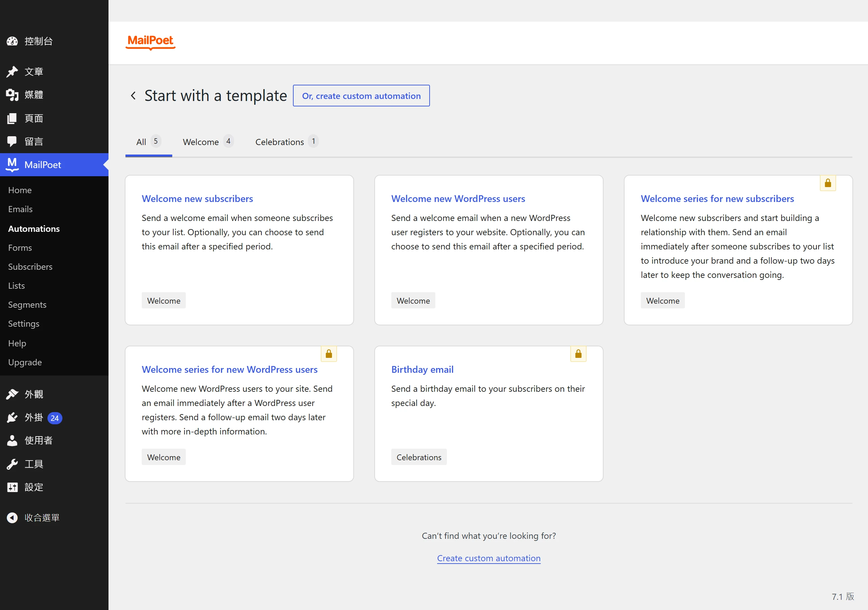Image resolution: width=868 pixels, height=610 pixels.
Task: Click the lock icon on the Birthday email card
Action: pos(578,354)
